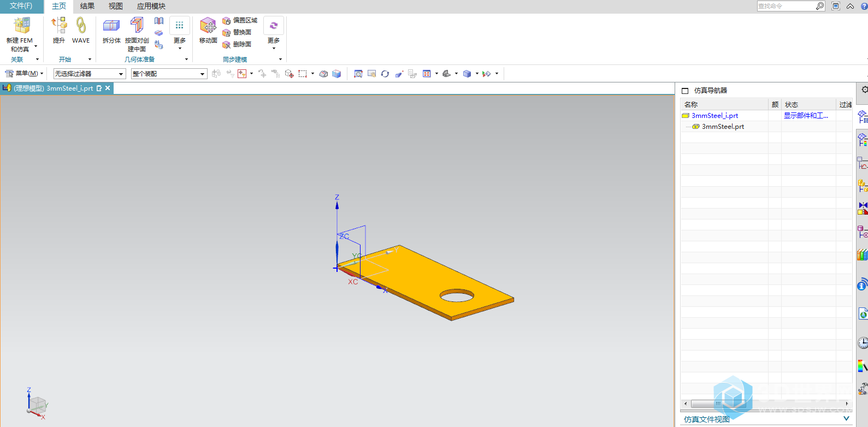
Task: Open the Menu (菜单) dropdown
Action: [x=24, y=73]
